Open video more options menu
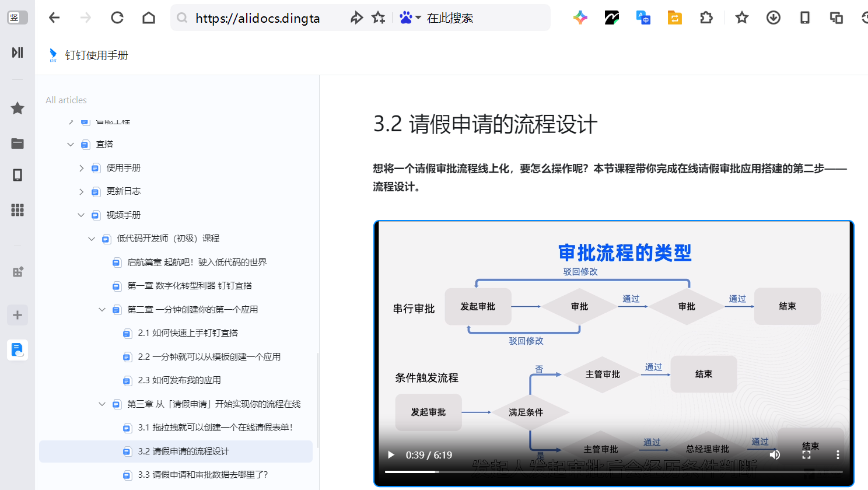Image resolution: width=868 pixels, height=490 pixels. 838,455
